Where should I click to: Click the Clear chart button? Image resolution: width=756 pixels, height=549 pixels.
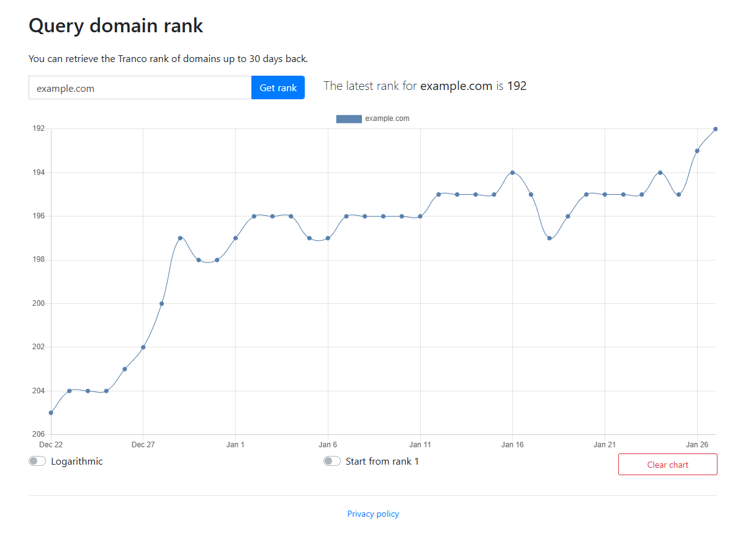coord(667,465)
